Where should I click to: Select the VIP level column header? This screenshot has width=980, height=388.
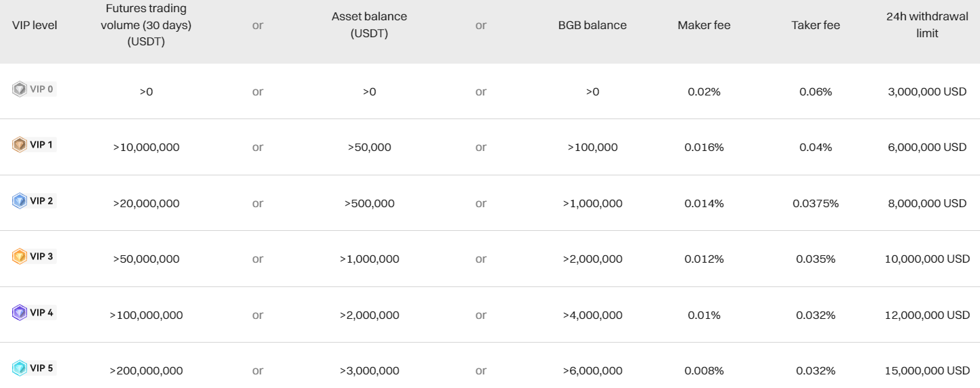(34, 25)
